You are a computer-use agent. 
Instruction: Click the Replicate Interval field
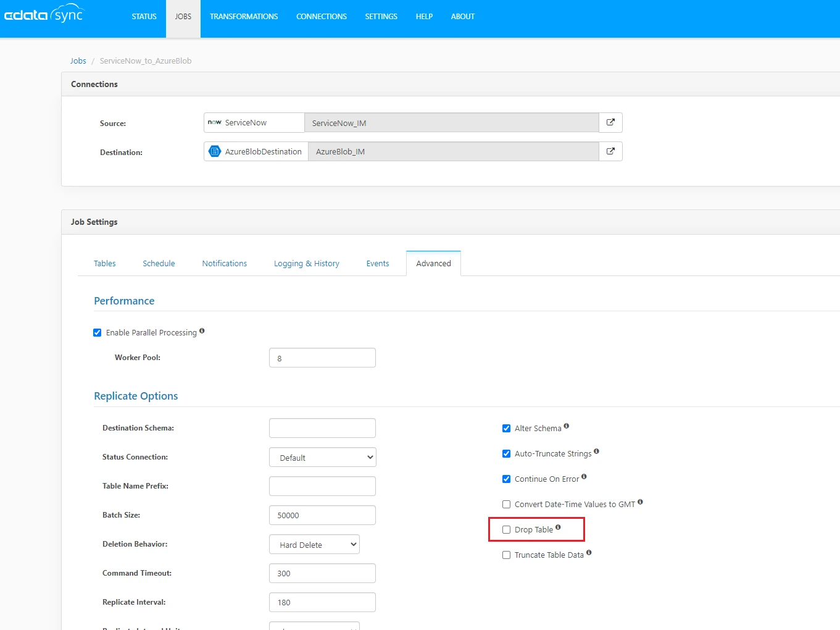coord(323,602)
